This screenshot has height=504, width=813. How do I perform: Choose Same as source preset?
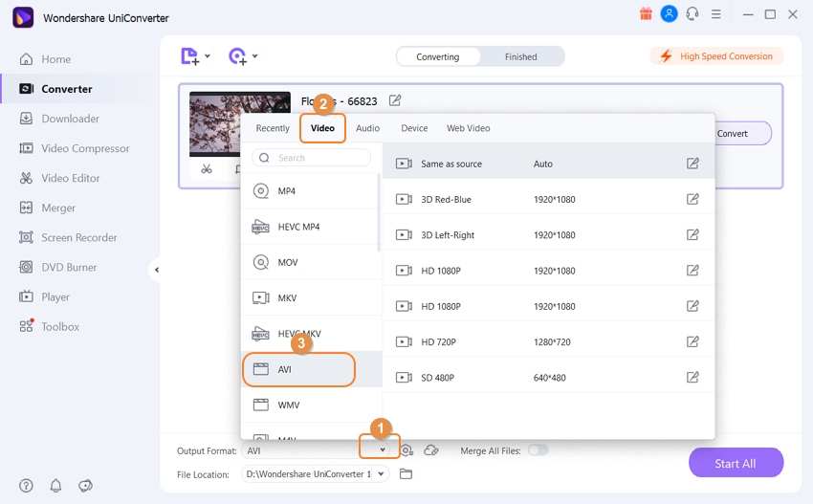pos(549,164)
